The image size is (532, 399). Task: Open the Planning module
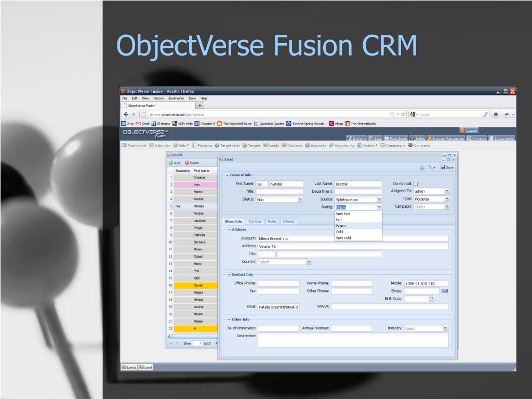202,145
